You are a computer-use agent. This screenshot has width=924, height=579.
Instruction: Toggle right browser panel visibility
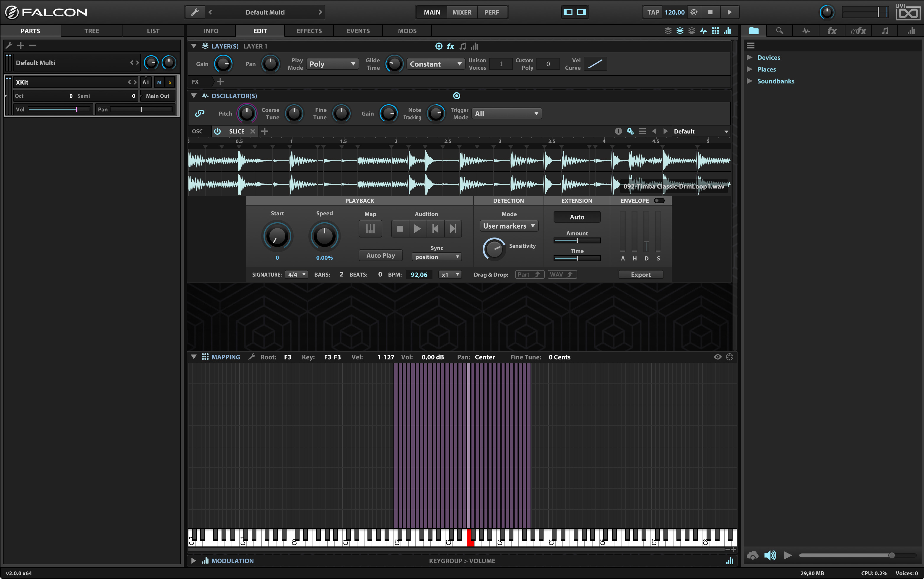[x=582, y=12]
